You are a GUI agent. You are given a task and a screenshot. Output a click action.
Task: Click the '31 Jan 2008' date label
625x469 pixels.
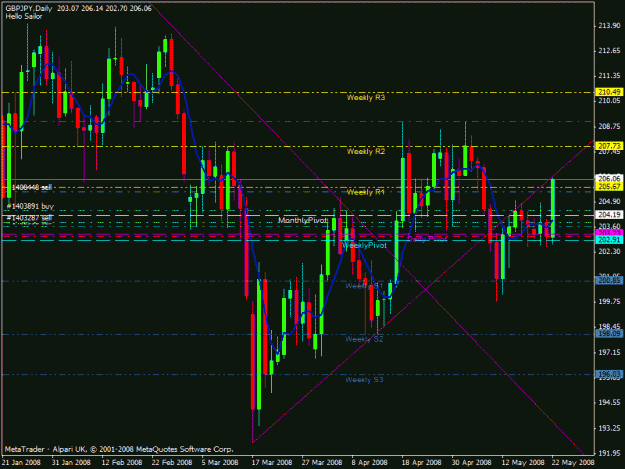pos(71,463)
